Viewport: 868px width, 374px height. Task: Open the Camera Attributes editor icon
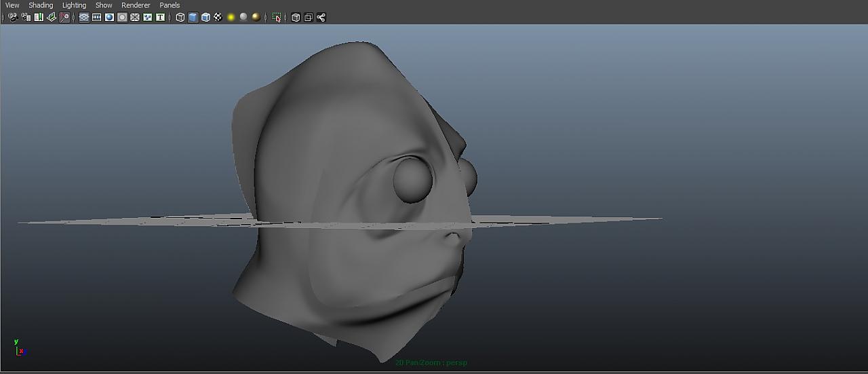click(x=26, y=18)
